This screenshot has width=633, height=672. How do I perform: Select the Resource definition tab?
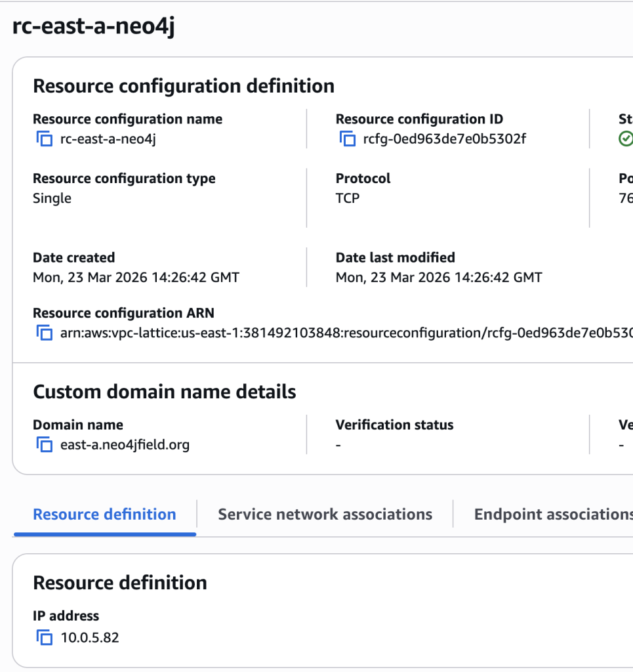(104, 514)
